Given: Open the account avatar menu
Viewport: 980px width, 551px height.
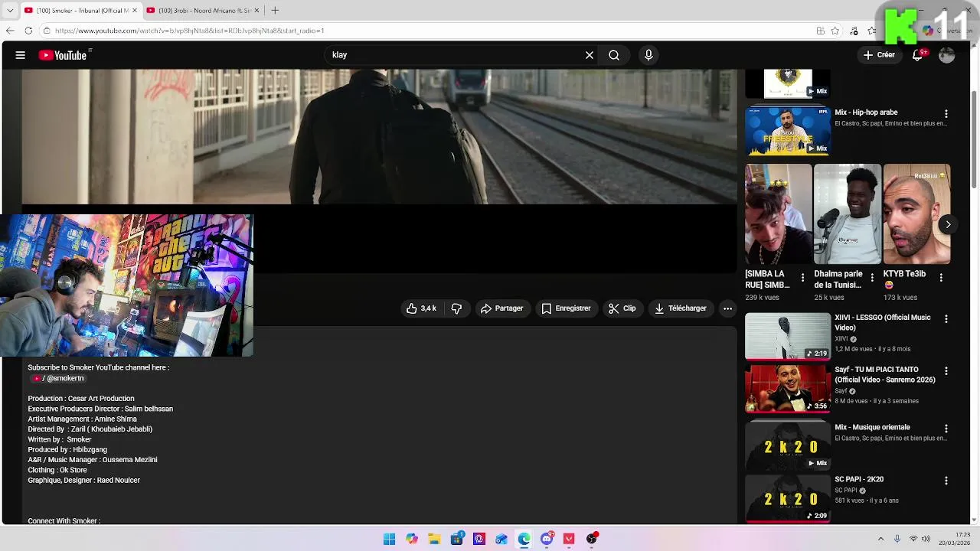Looking at the screenshot, I should 947,55.
